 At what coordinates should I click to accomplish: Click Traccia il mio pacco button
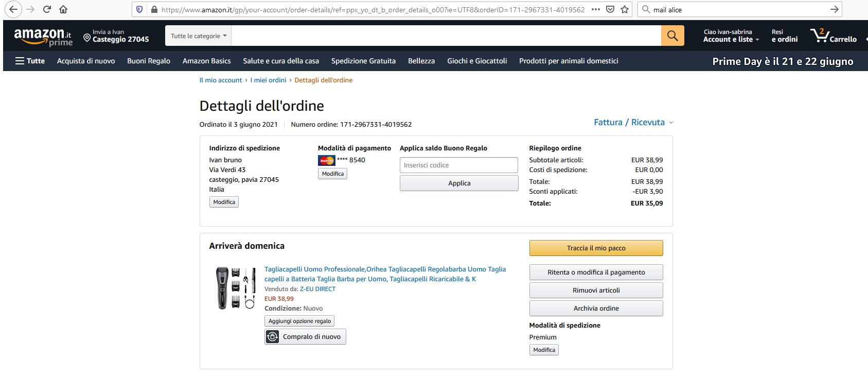pyautogui.click(x=596, y=248)
